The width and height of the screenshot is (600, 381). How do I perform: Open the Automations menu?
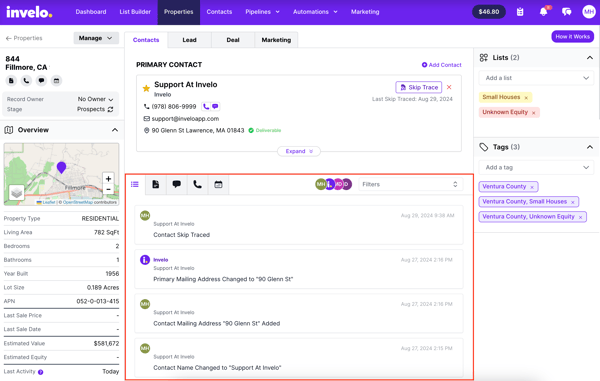point(315,12)
